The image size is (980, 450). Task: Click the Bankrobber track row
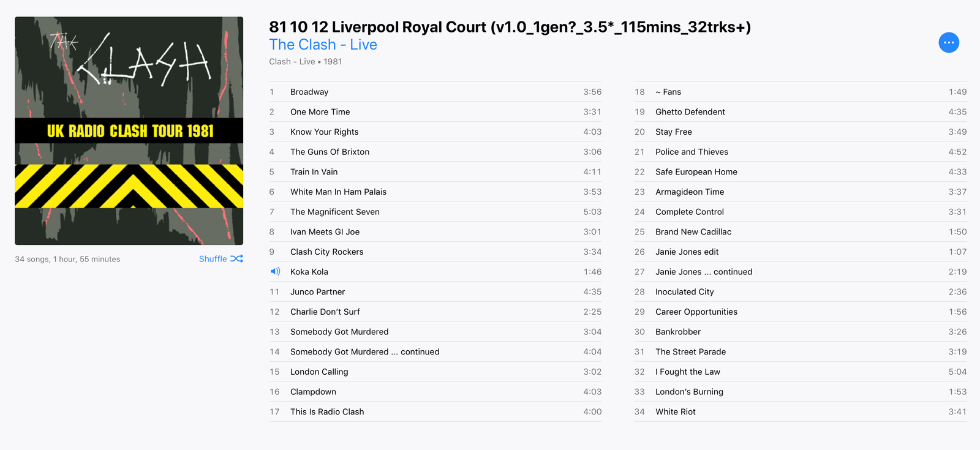678,332
